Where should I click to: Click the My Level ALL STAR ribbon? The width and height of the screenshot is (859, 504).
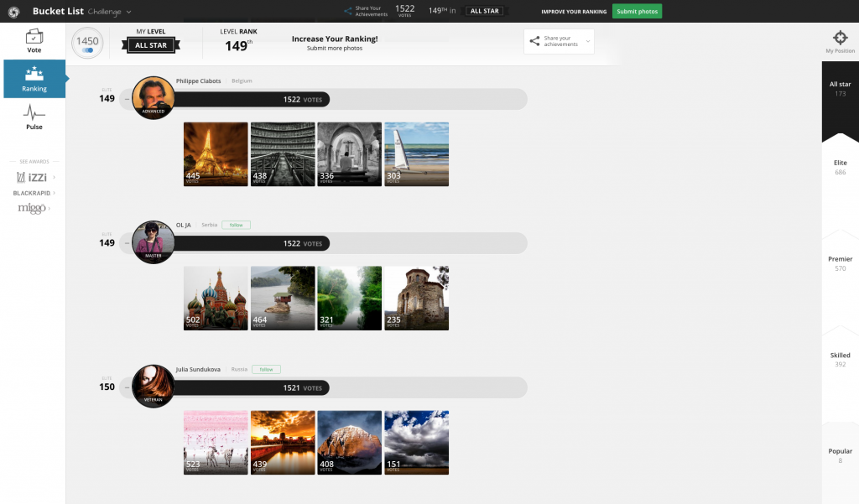(x=151, y=45)
